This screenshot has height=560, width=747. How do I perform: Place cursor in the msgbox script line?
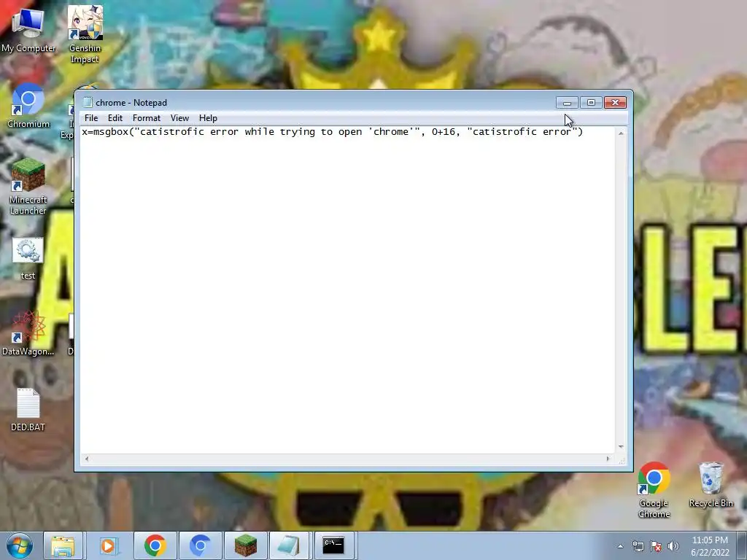[333, 132]
